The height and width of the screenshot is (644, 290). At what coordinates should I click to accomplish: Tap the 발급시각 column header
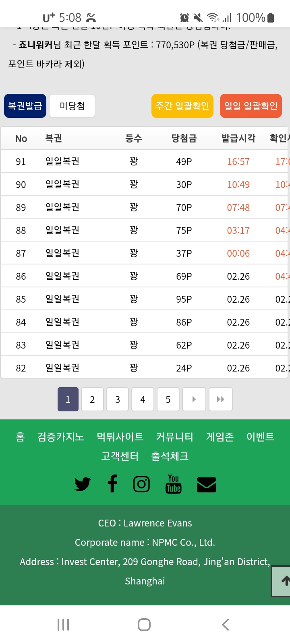238,138
